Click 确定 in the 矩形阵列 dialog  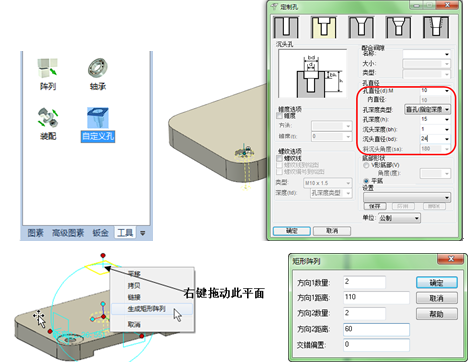coord(437,283)
